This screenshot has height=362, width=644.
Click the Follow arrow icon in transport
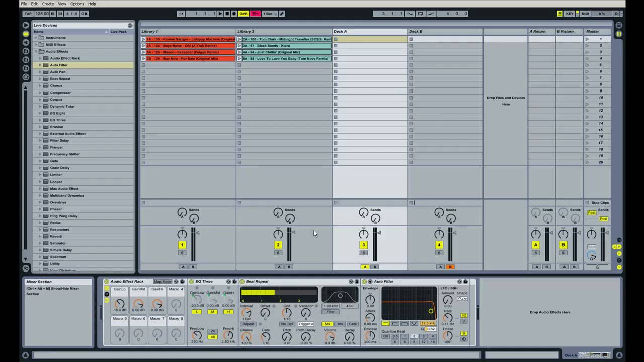tap(181, 14)
